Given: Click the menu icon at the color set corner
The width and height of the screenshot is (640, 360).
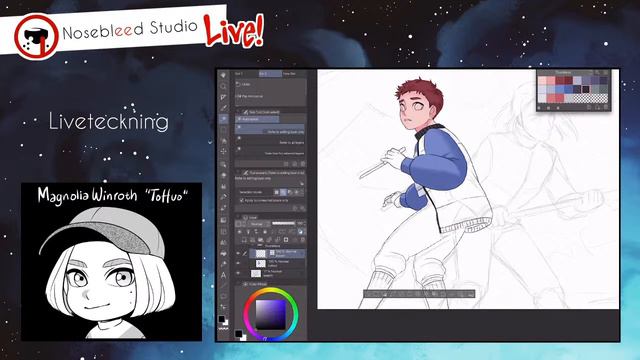Looking at the screenshot, I should (606, 72).
